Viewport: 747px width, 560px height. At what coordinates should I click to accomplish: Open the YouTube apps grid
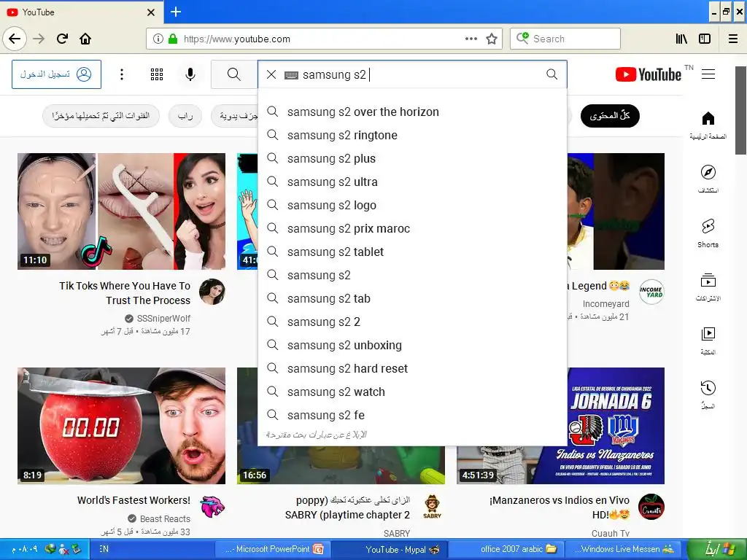tap(157, 74)
